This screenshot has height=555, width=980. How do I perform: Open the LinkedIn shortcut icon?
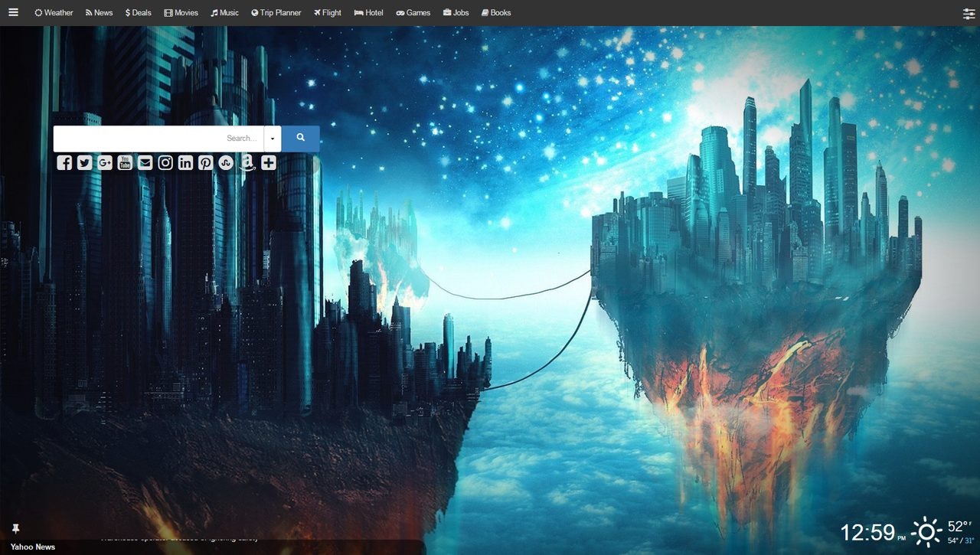(x=185, y=162)
